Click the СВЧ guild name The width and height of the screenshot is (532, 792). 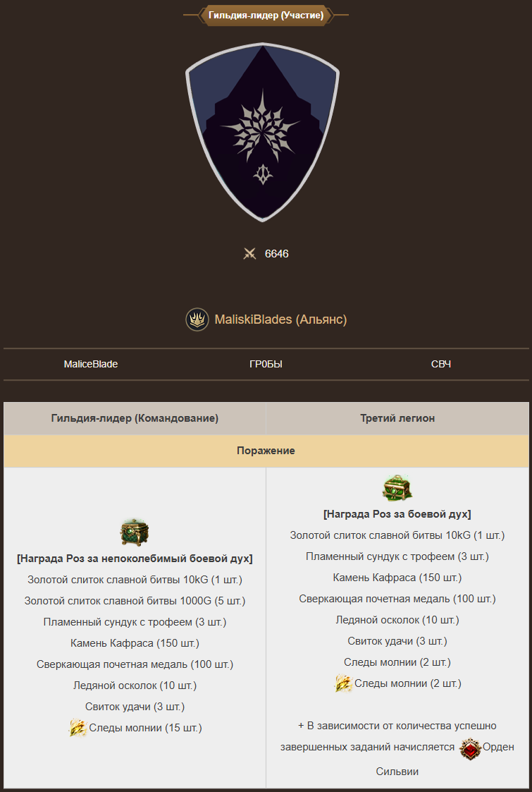point(441,364)
